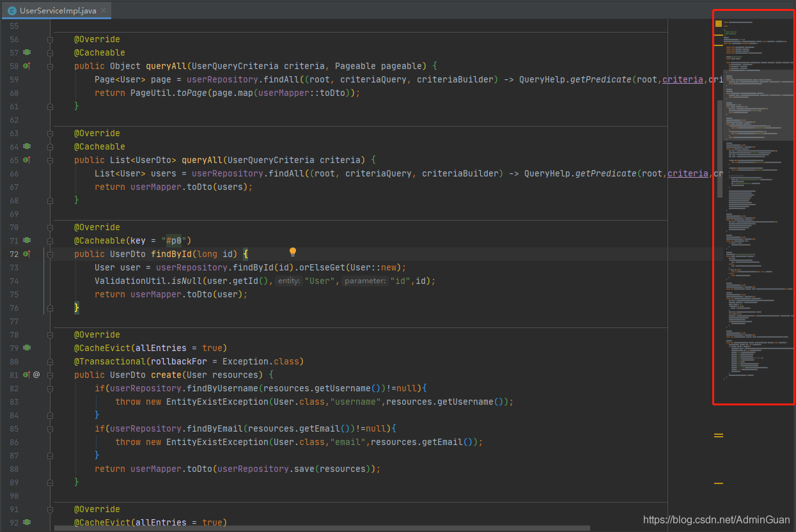Click the Spring bean gutter icon on line 57
796x532 pixels.
[x=27, y=52]
